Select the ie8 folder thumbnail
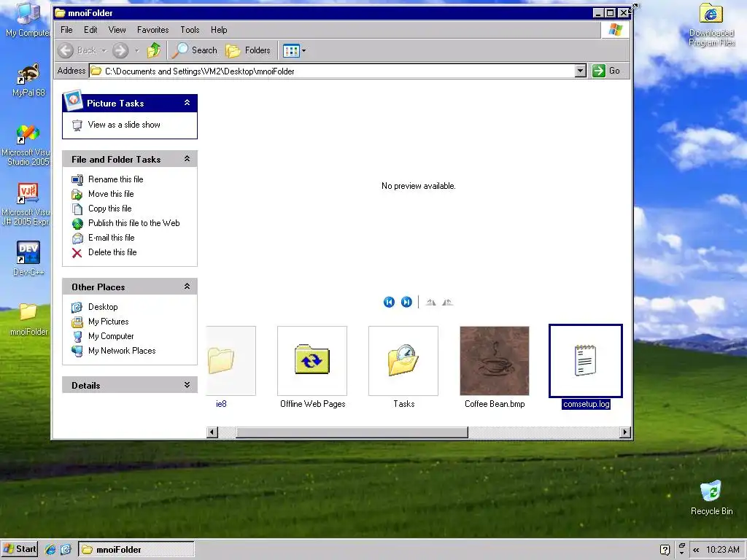Image resolution: width=747 pixels, height=560 pixels. (x=231, y=360)
